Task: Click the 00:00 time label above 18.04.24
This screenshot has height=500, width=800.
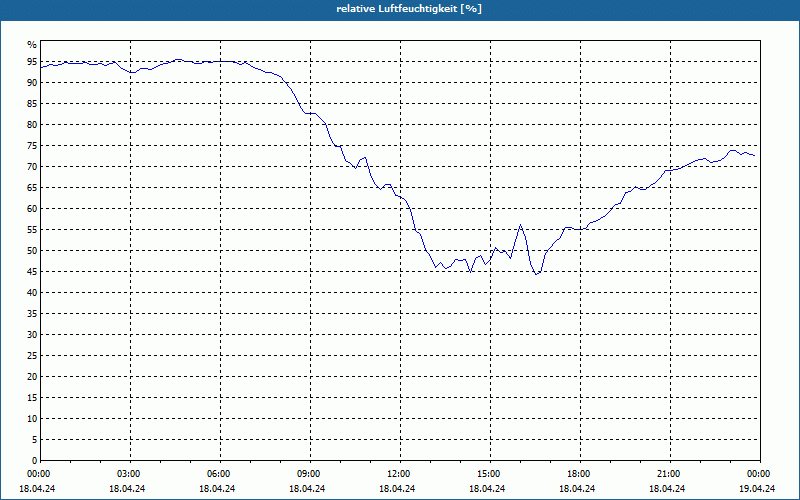Action: [38, 474]
